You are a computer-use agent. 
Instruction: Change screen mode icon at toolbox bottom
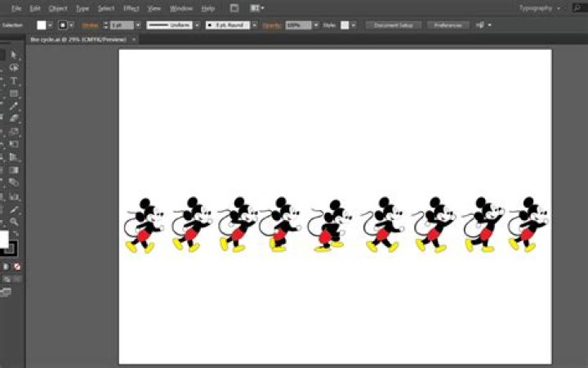(x=6, y=292)
